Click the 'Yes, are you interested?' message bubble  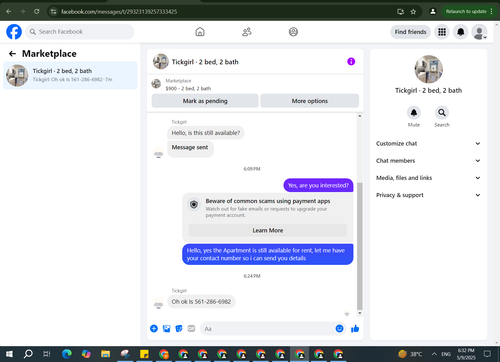[318, 185]
